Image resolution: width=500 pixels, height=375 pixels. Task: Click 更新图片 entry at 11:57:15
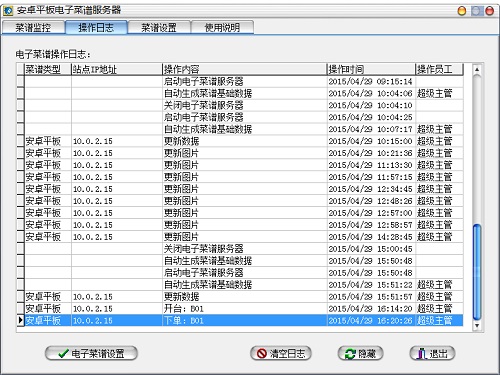click(x=244, y=177)
